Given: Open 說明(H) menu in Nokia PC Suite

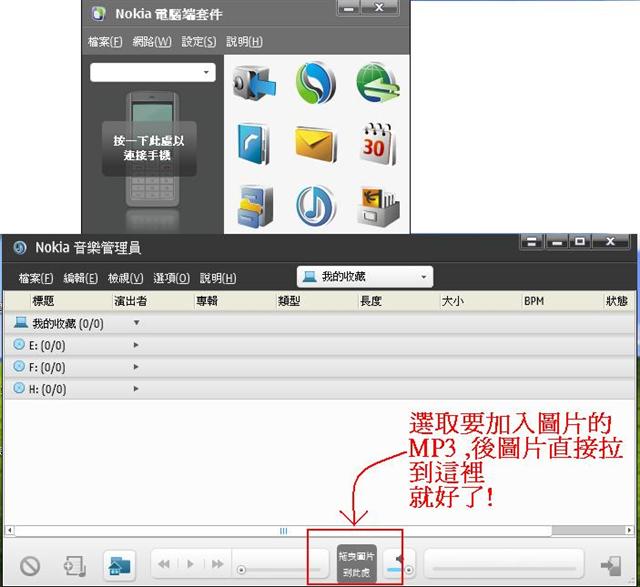Looking at the screenshot, I should point(244,41).
